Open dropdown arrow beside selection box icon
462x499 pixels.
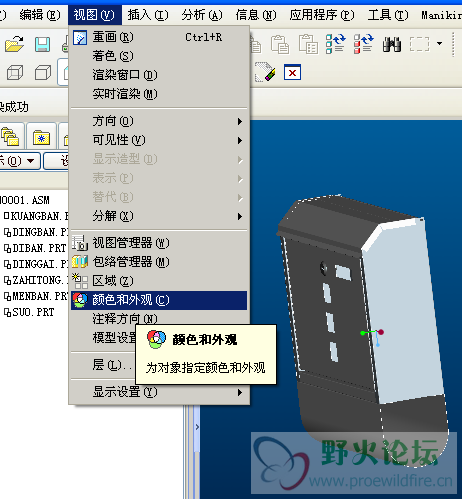pyautogui.click(x=440, y=44)
